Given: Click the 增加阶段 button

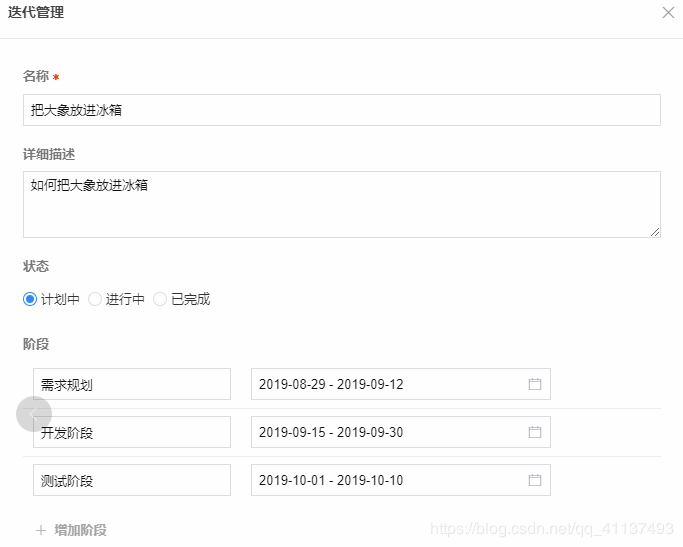Looking at the screenshot, I should point(71,530).
